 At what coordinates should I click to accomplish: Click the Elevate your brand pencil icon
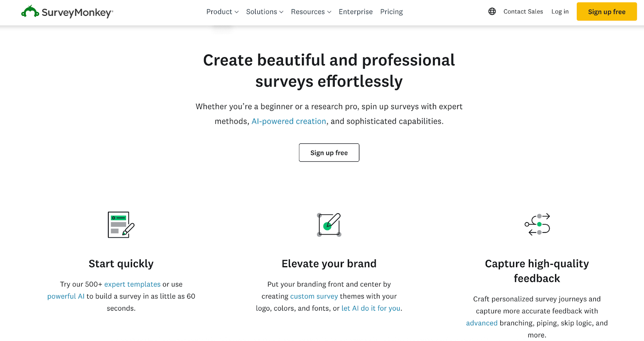[x=329, y=225]
